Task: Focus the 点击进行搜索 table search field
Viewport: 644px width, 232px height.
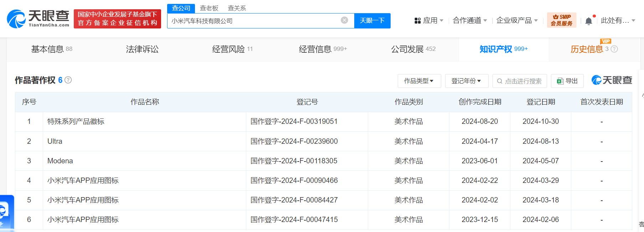Action: click(x=520, y=81)
